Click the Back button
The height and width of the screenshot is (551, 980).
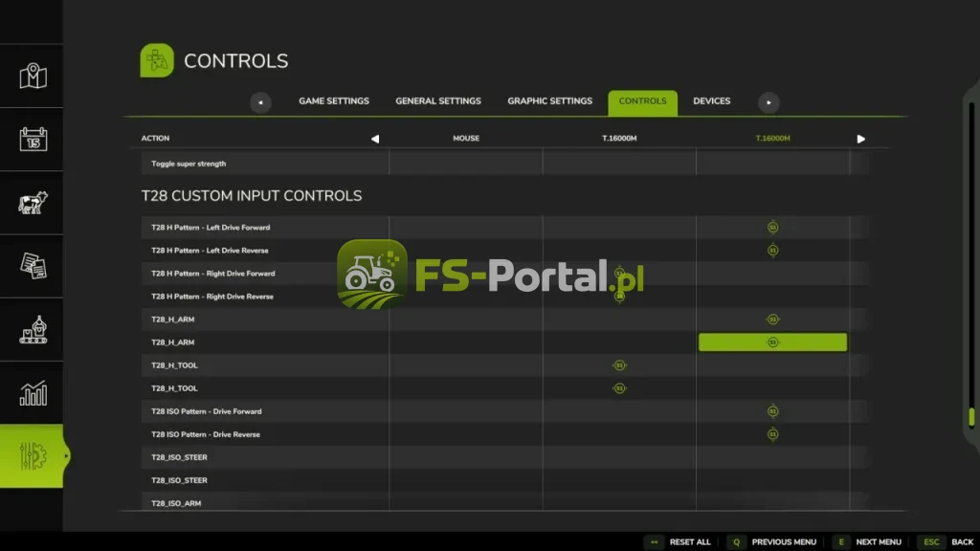963,542
